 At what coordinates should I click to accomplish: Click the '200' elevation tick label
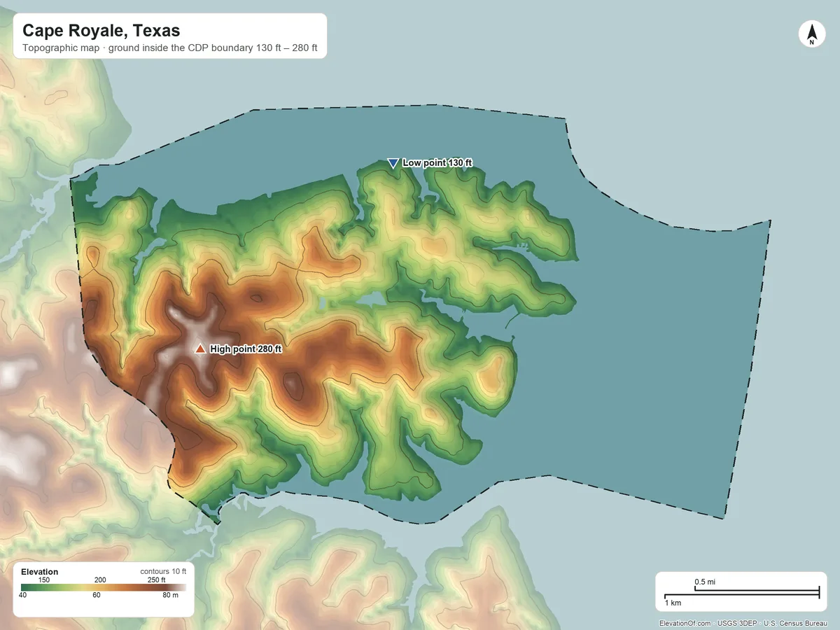click(100, 580)
